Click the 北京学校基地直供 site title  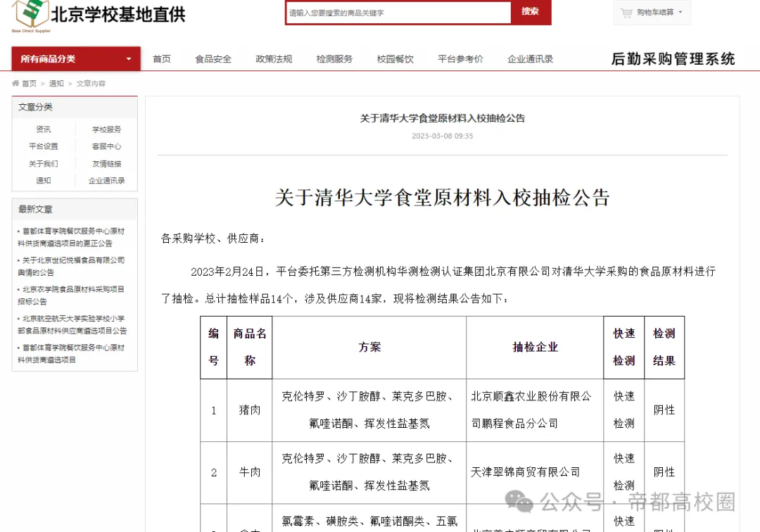118,15
